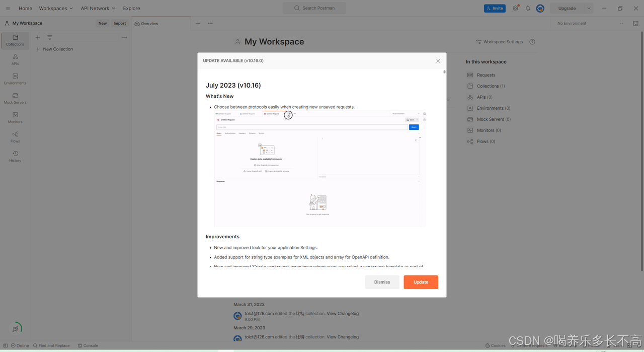
Task: Open Collections (1) in workspace list
Action: click(486, 86)
